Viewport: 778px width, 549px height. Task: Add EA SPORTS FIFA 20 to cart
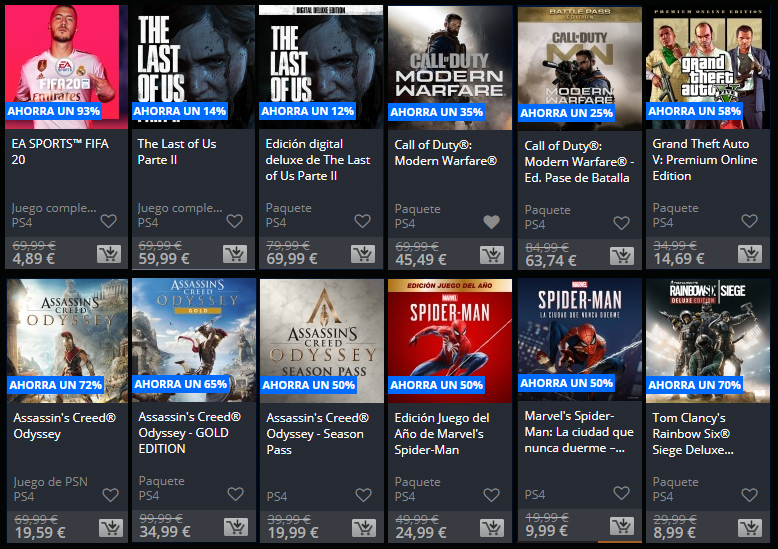click(109, 254)
